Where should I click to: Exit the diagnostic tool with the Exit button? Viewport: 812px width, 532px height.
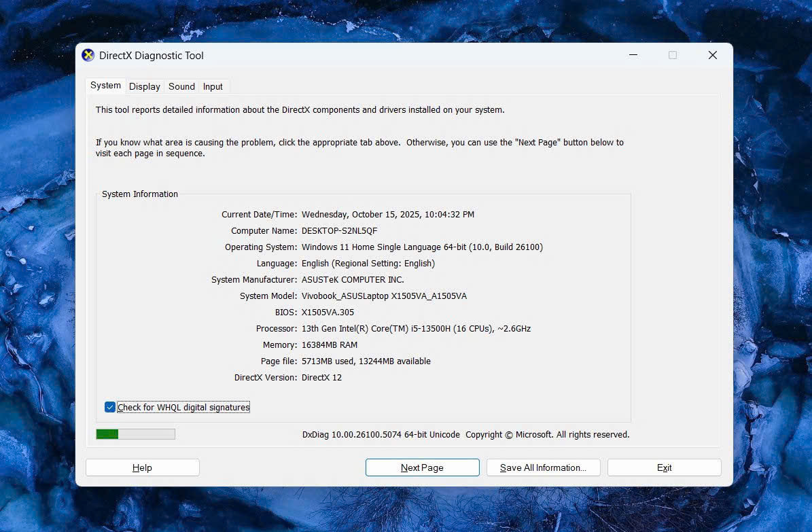[x=664, y=467]
